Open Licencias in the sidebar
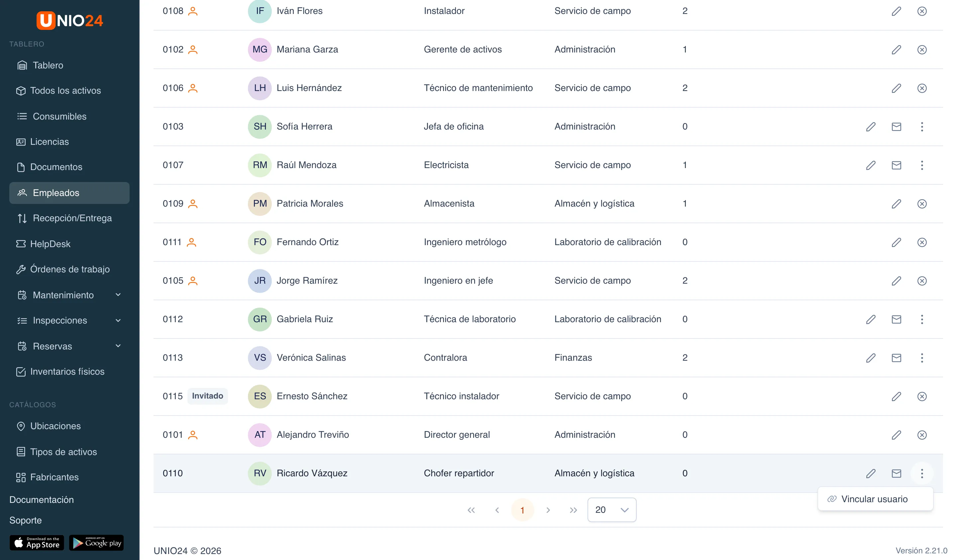The height and width of the screenshot is (560, 957). click(69, 141)
